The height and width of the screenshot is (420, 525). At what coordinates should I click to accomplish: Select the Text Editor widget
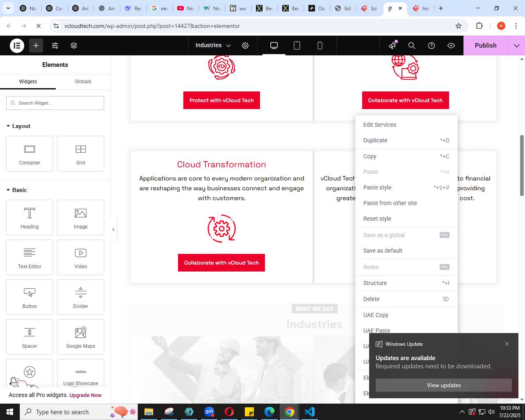coord(30,257)
